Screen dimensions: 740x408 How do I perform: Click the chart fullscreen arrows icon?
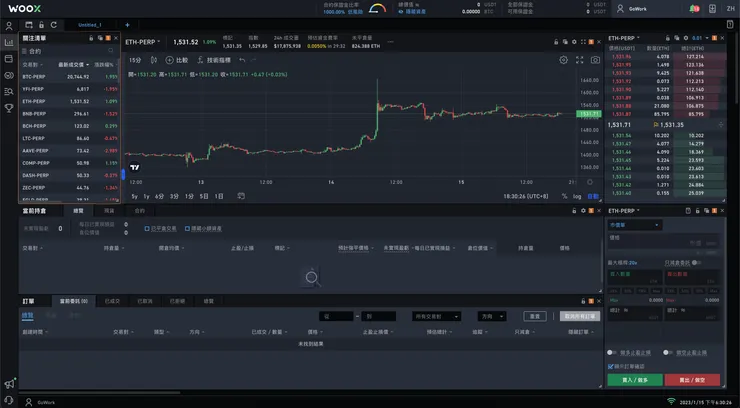[x=580, y=60]
